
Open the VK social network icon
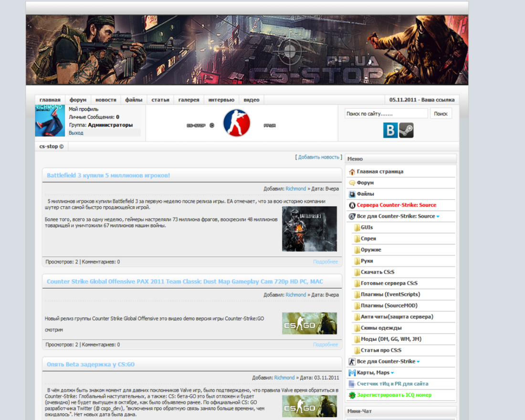pos(390,130)
